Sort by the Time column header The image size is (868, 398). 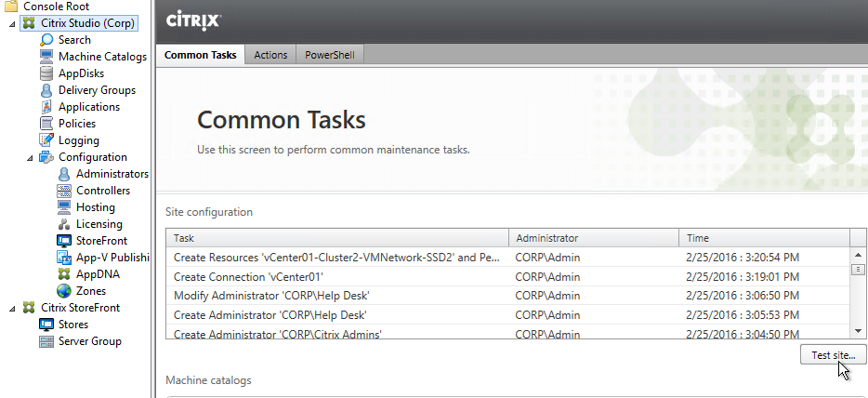click(765, 238)
